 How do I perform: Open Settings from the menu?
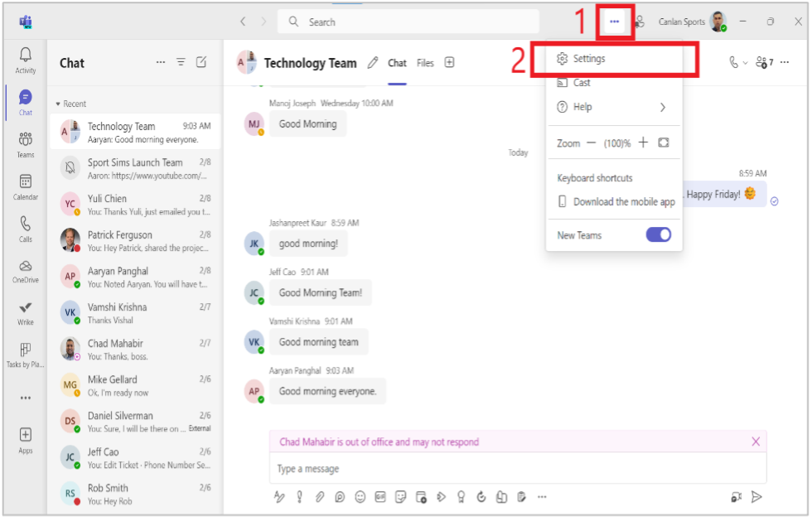click(x=613, y=59)
